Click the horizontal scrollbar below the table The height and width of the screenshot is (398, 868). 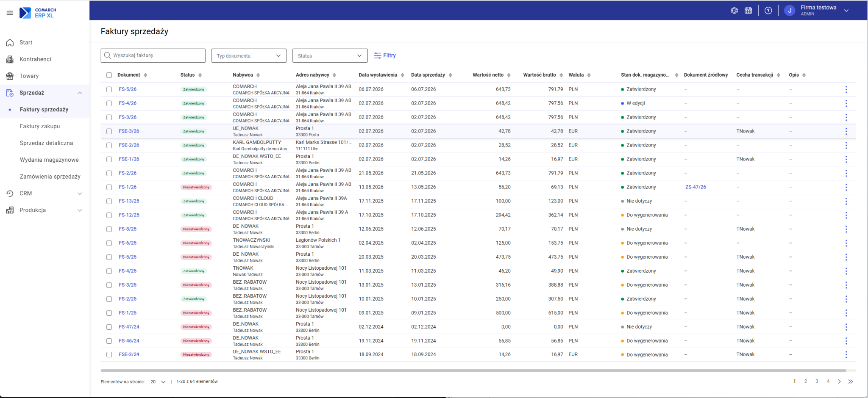click(x=473, y=370)
